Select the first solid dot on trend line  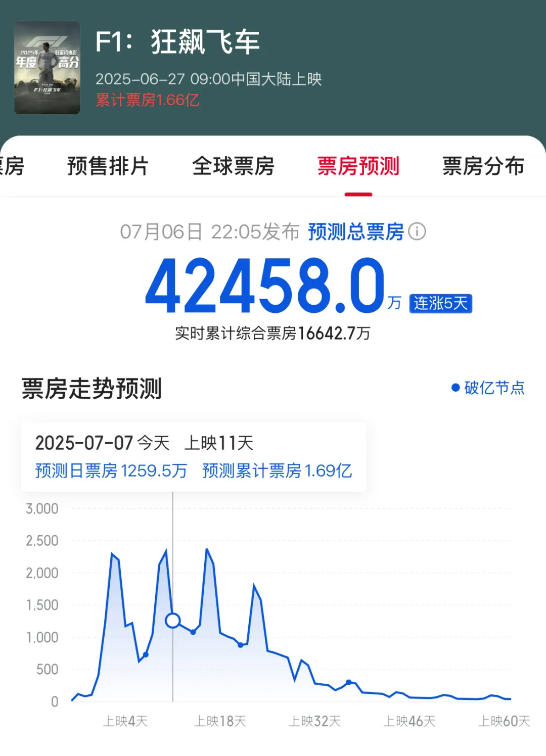(146, 654)
